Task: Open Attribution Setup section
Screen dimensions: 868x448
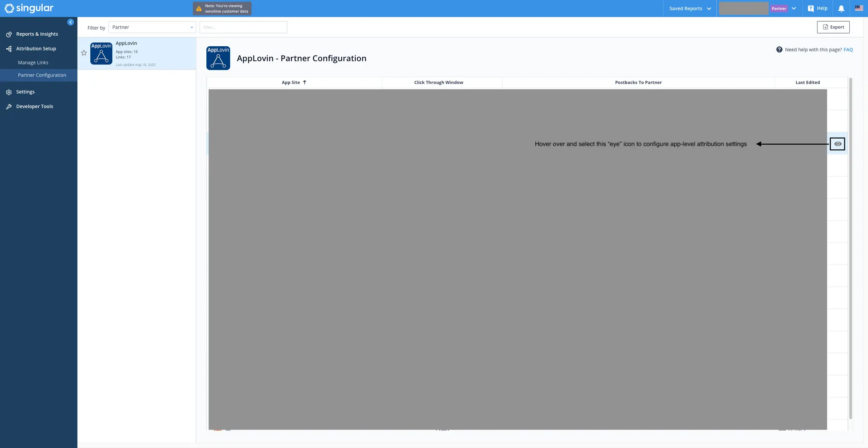Action: tap(36, 49)
